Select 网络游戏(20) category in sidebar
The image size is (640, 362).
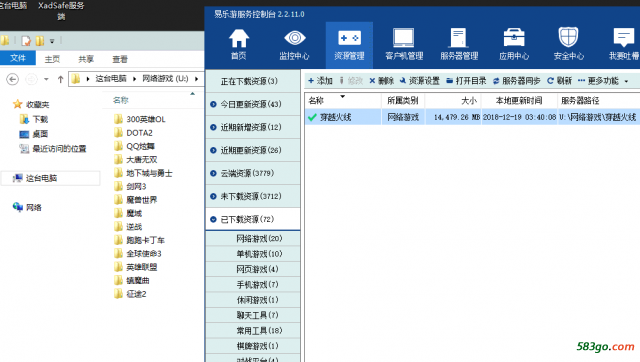coord(253,238)
